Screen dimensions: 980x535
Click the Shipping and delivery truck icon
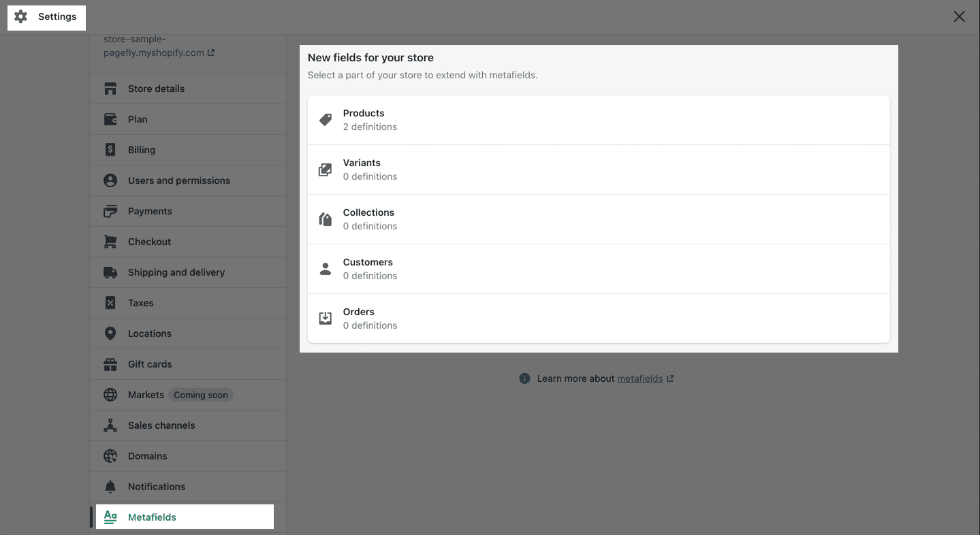pyautogui.click(x=110, y=272)
